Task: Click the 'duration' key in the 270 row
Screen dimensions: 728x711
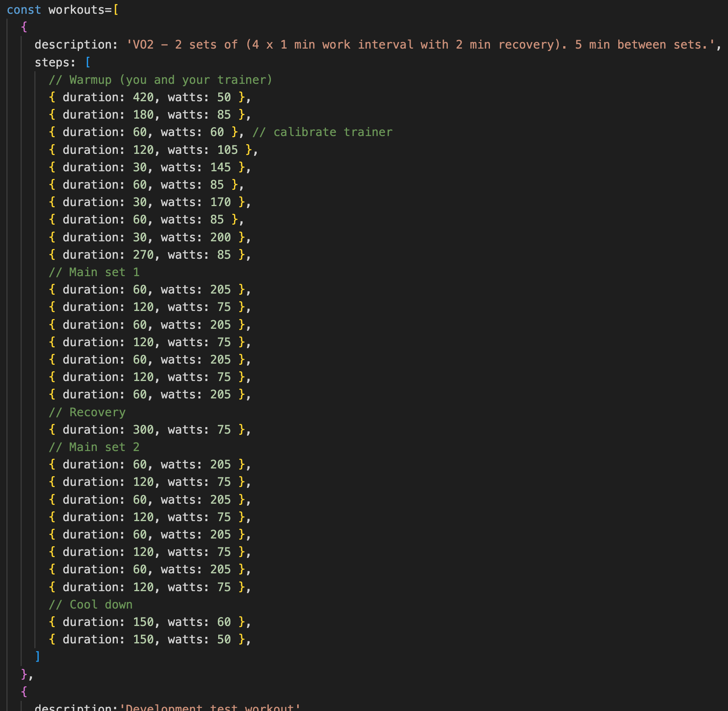Action: (x=90, y=255)
